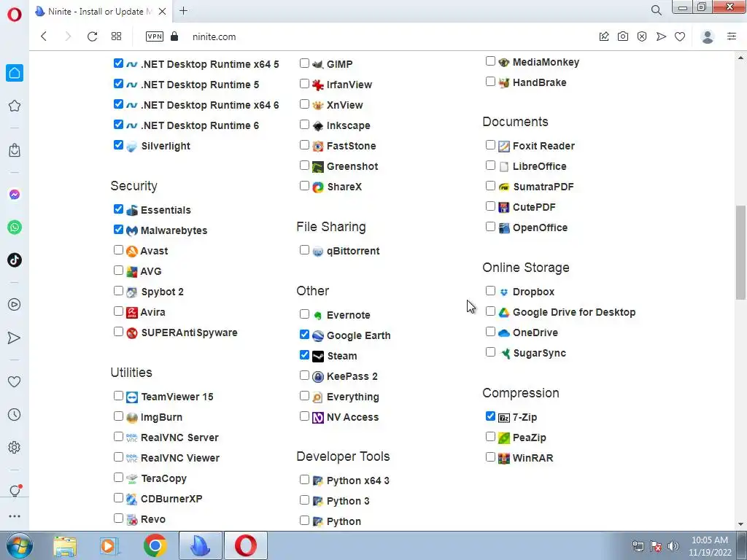Check the Avast checkbox
This screenshot has height=560, width=747.
pos(119,249)
